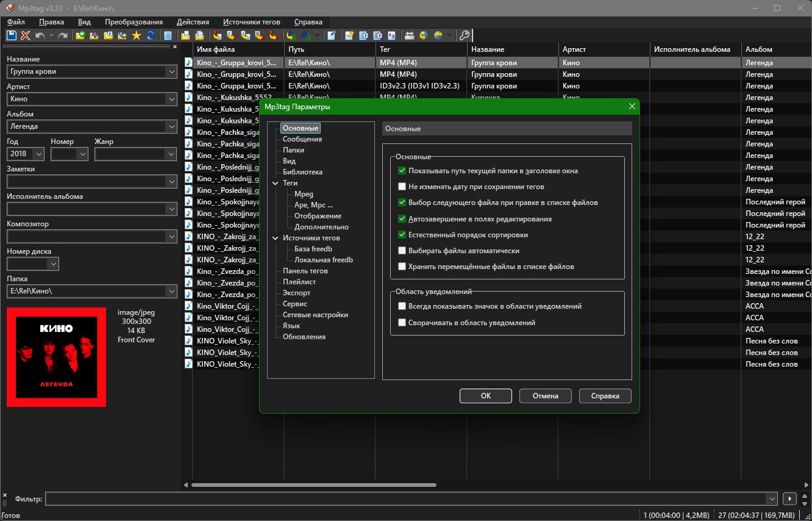Image resolution: width=812 pixels, height=521 pixels.
Task: Disable showing folder path in window title
Action: [x=402, y=171]
